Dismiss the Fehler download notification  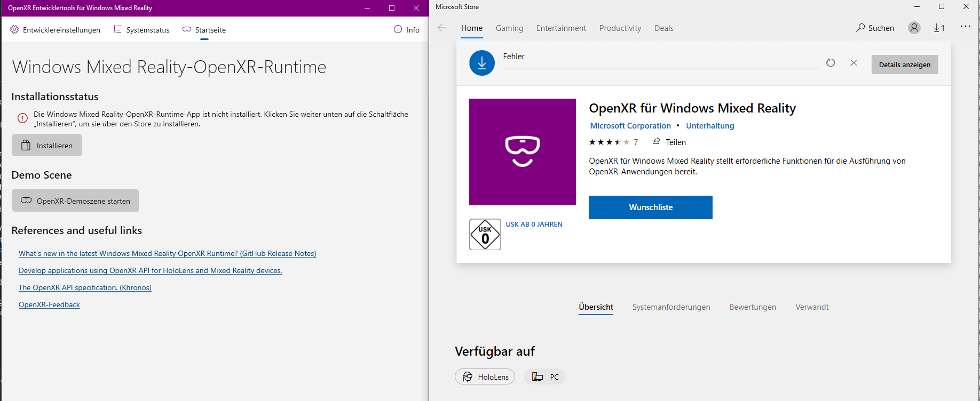(853, 63)
